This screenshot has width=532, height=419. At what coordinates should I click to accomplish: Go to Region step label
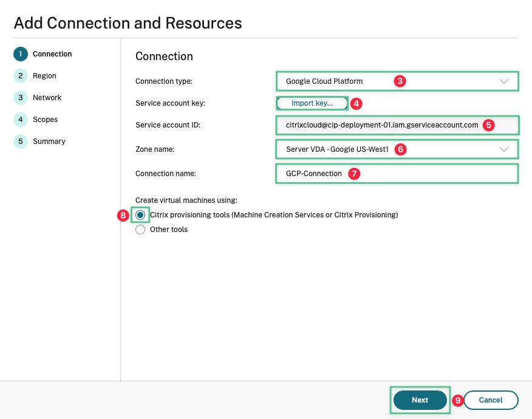tap(44, 76)
